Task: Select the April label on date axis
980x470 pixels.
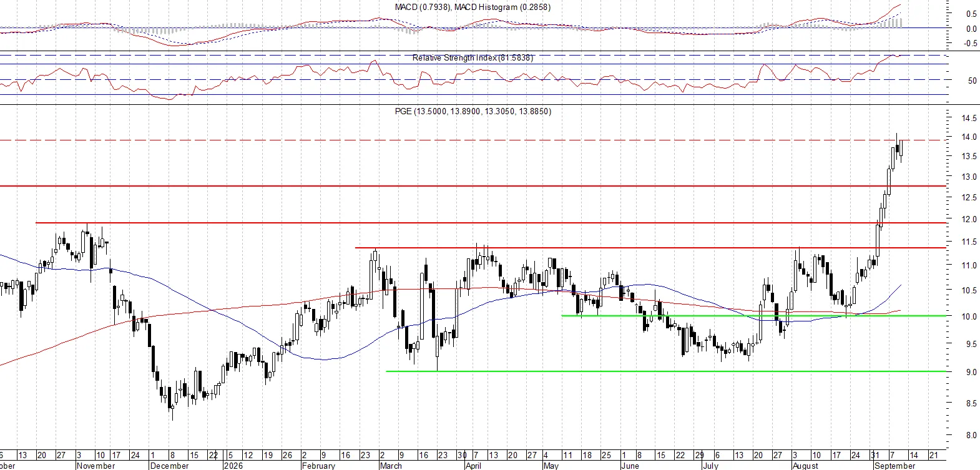Action: click(473, 466)
